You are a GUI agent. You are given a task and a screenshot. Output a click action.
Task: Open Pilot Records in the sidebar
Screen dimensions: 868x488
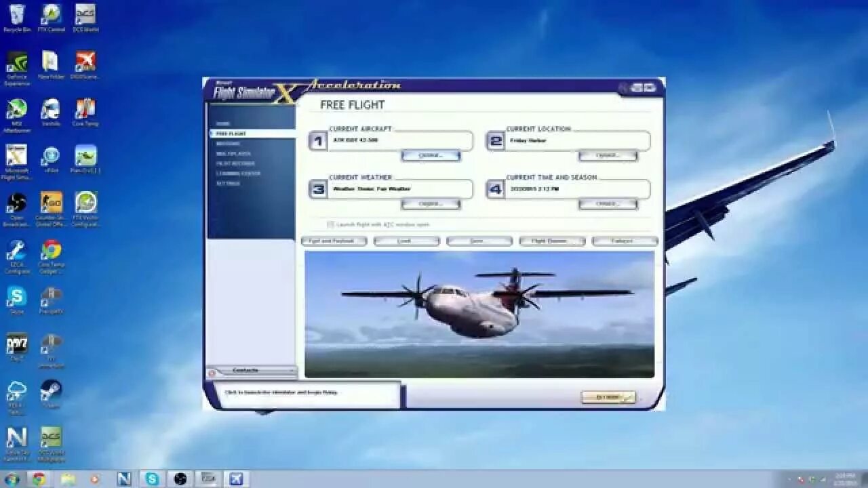click(235, 163)
